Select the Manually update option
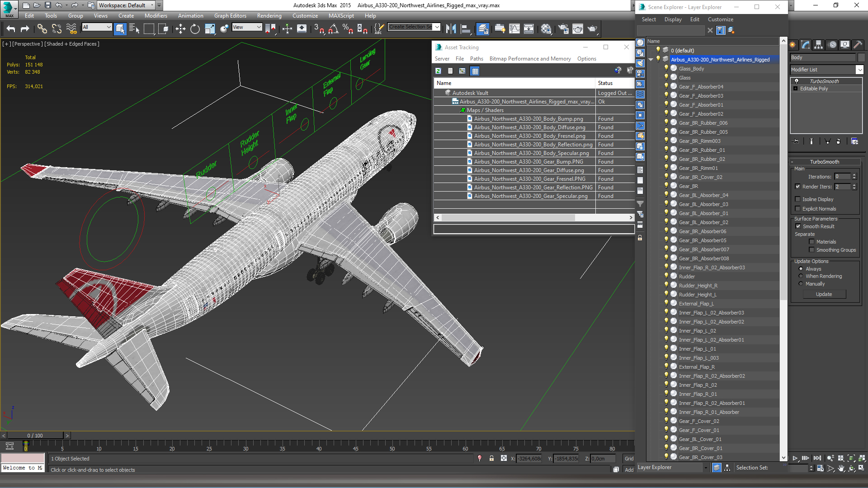868x488 pixels. pos(801,284)
